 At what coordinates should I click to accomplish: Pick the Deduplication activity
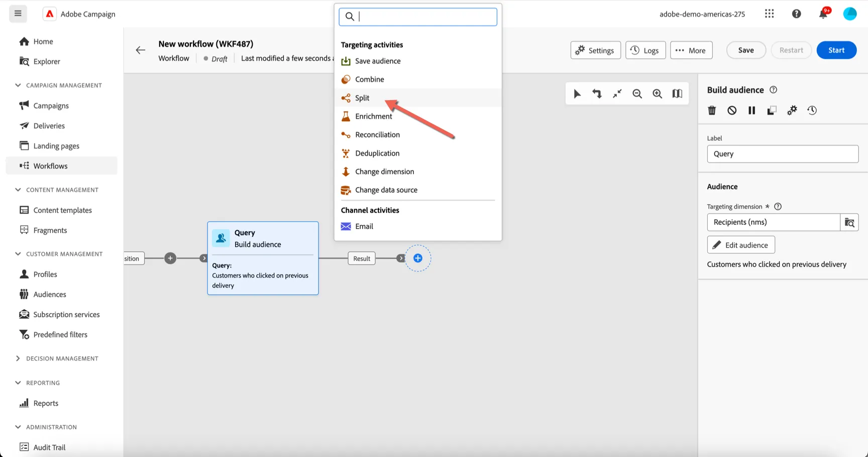[x=418, y=153]
